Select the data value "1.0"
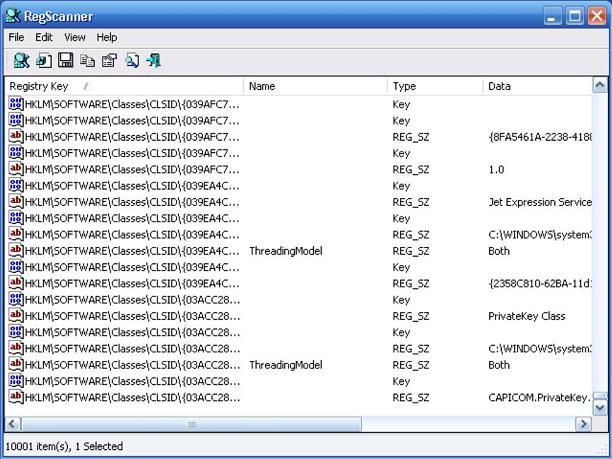 [x=496, y=170]
